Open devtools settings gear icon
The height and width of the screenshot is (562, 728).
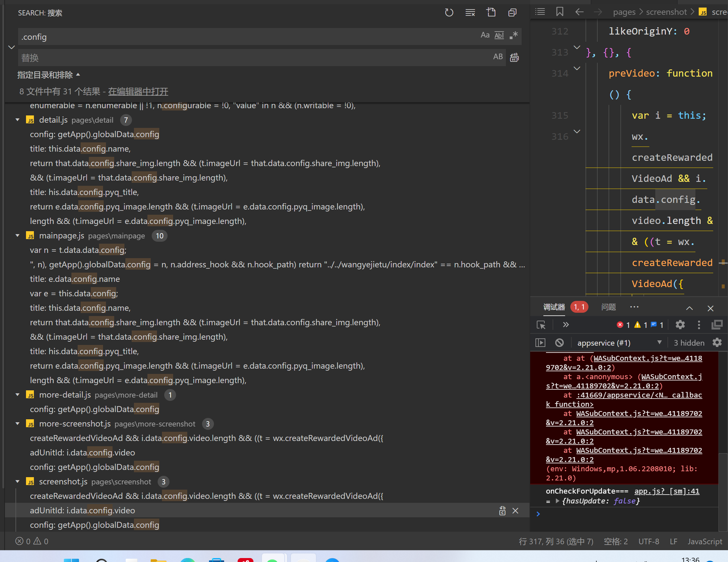coord(680,325)
